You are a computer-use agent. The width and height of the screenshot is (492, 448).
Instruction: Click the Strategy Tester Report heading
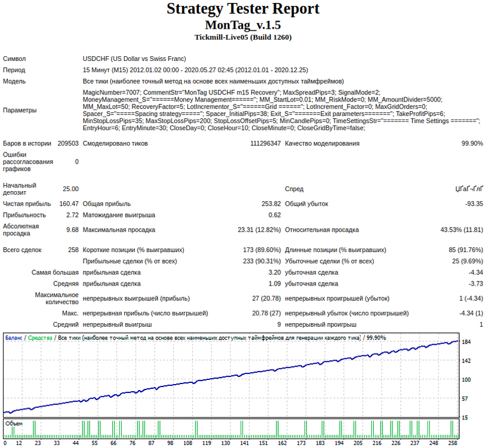(243, 9)
